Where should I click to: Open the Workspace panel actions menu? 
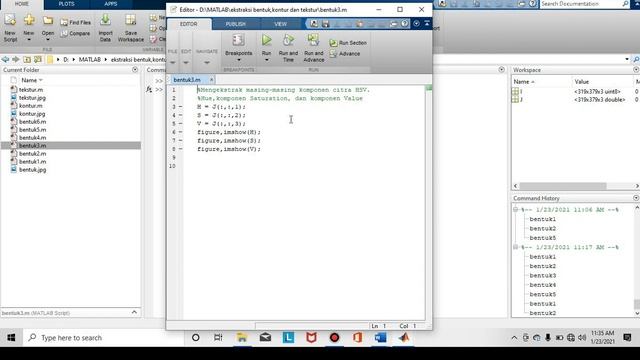pos(636,70)
